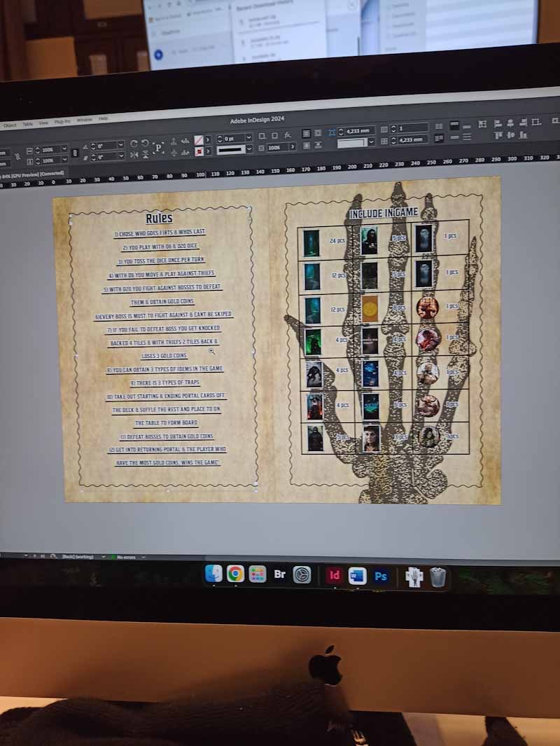Click the rotate 90° clockwise icon
Image resolution: width=560 pixels, height=746 pixels.
click(134, 144)
